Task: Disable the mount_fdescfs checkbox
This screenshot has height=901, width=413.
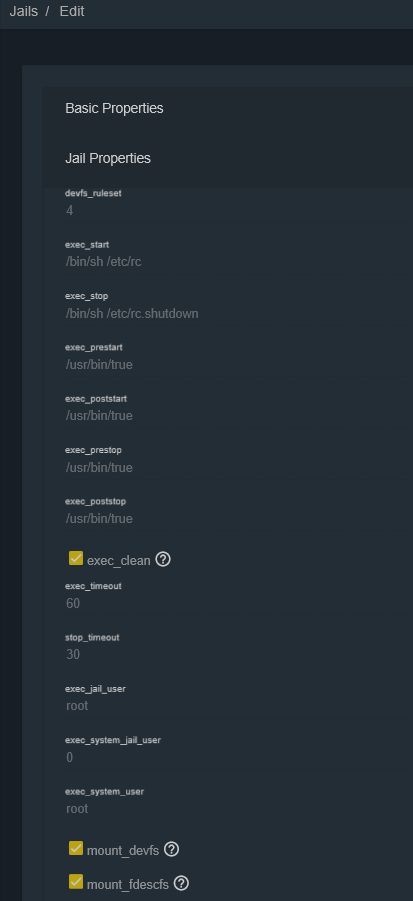Action: 76,881
